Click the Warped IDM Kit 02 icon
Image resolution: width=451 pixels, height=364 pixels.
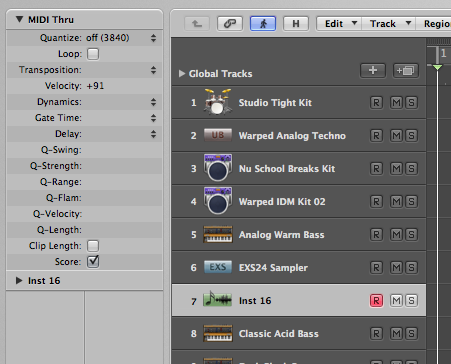(218, 201)
